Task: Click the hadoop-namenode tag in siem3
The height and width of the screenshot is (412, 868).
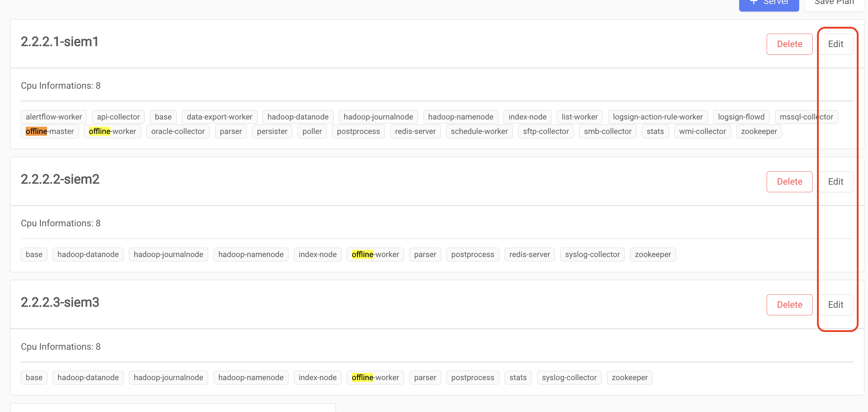Action: (x=251, y=378)
